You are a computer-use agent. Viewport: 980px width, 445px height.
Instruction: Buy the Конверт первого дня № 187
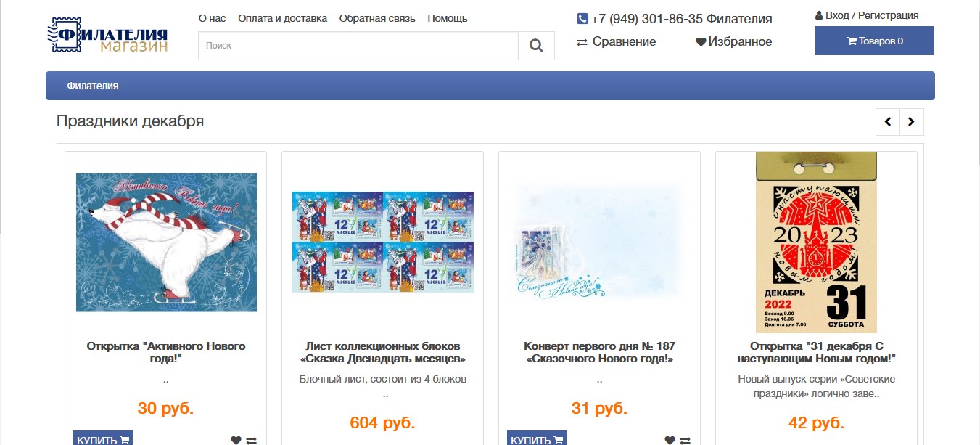pos(537,438)
